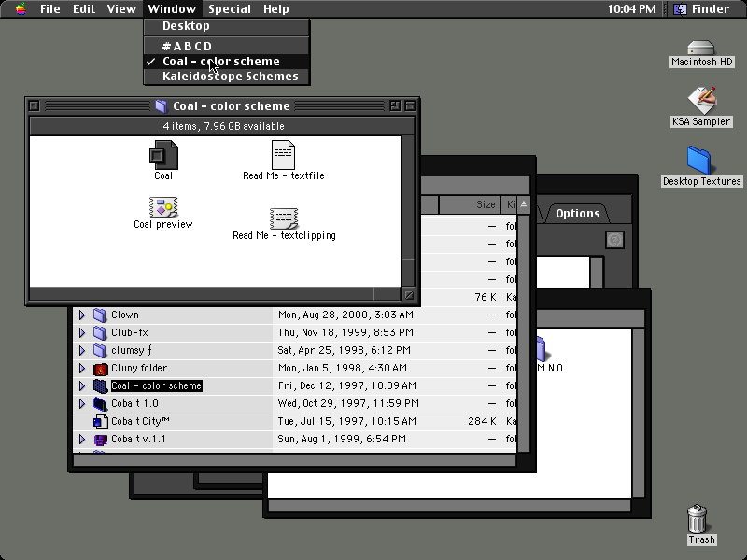Reverse sort order with the triangle button

coord(524,204)
